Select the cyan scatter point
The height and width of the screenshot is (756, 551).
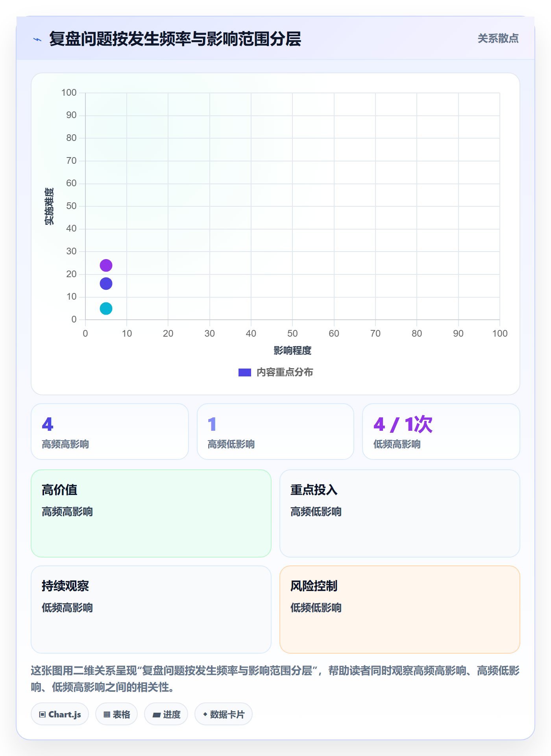(x=106, y=309)
